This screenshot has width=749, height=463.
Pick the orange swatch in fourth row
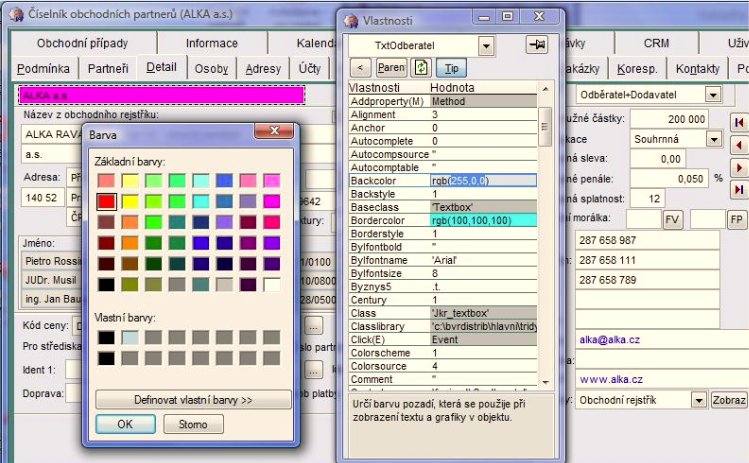(x=129, y=243)
